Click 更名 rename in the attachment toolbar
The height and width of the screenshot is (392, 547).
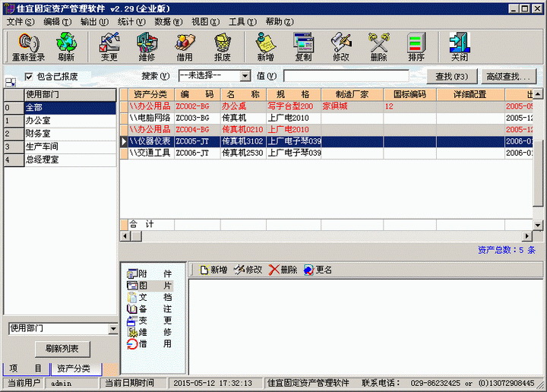[318, 270]
